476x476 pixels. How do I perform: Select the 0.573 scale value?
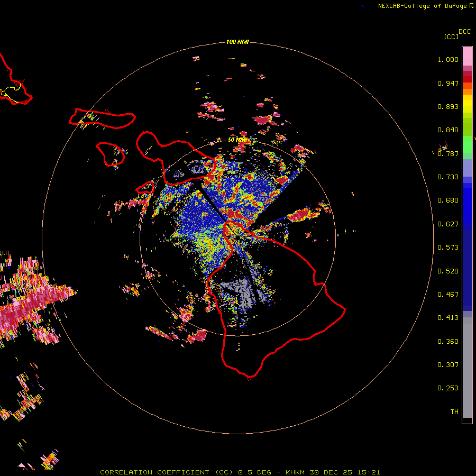[x=448, y=248]
